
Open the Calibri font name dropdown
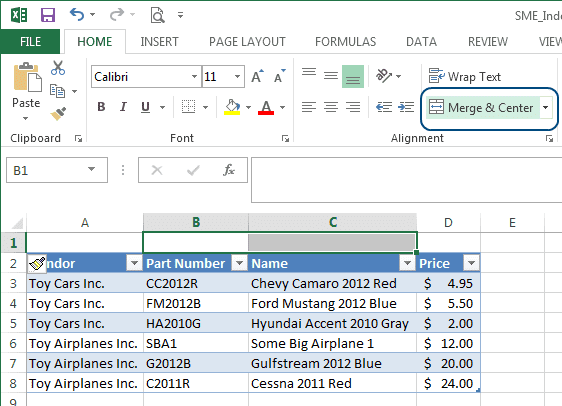coord(194,76)
